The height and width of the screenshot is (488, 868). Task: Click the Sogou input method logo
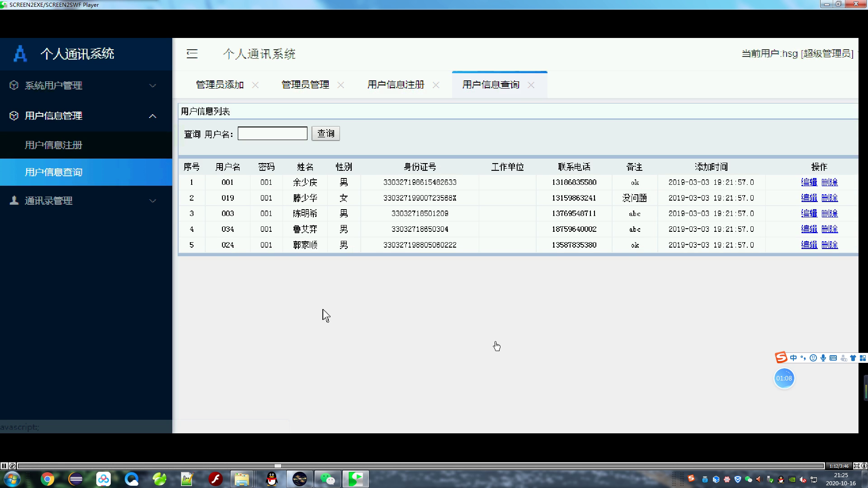point(781,357)
